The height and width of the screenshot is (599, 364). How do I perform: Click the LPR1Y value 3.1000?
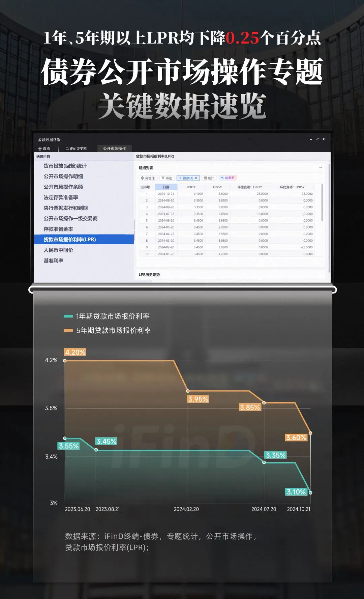(x=199, y=194)
